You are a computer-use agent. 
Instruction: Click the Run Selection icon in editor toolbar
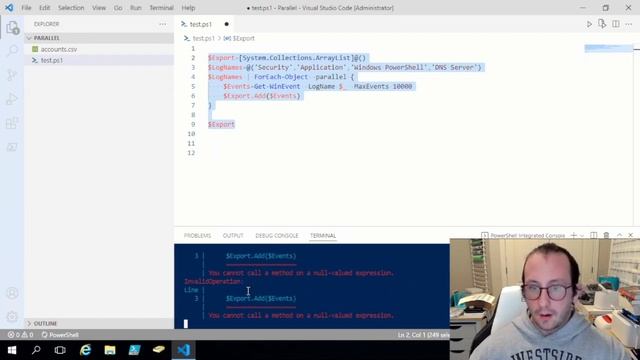click(602, 24)
